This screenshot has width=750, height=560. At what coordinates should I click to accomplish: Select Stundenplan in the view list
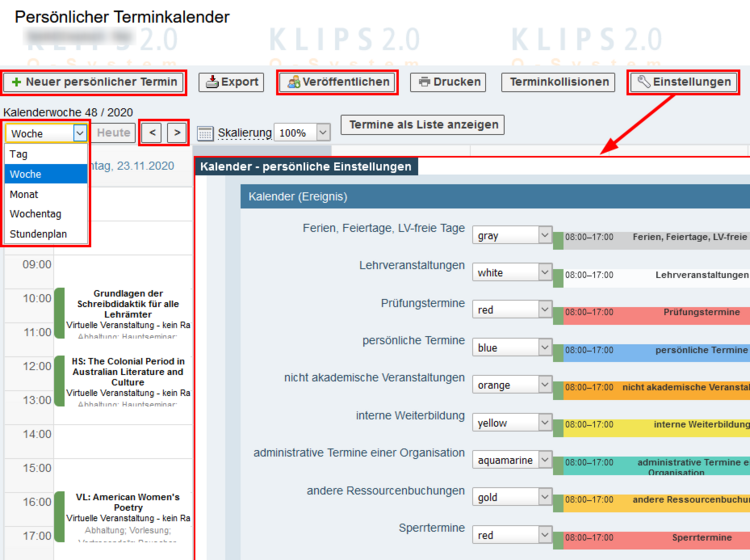click(46, 234)
